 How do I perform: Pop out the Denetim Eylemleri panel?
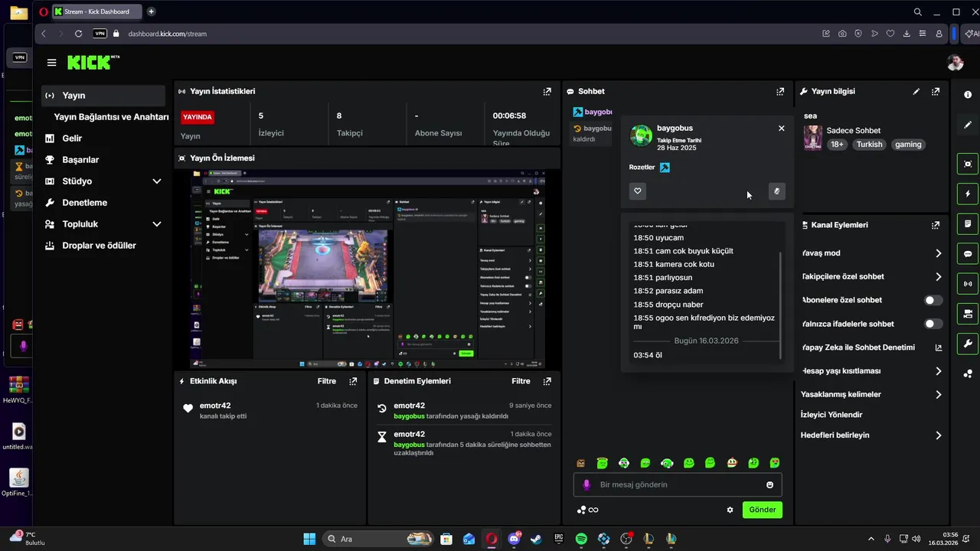[547, 381]
